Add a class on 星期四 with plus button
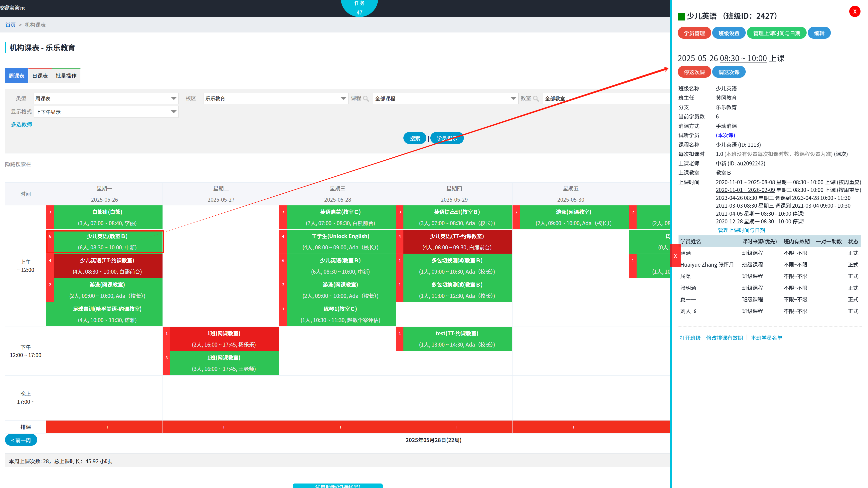868x488 pixels. pyautogui.click(x=454, y=427)
